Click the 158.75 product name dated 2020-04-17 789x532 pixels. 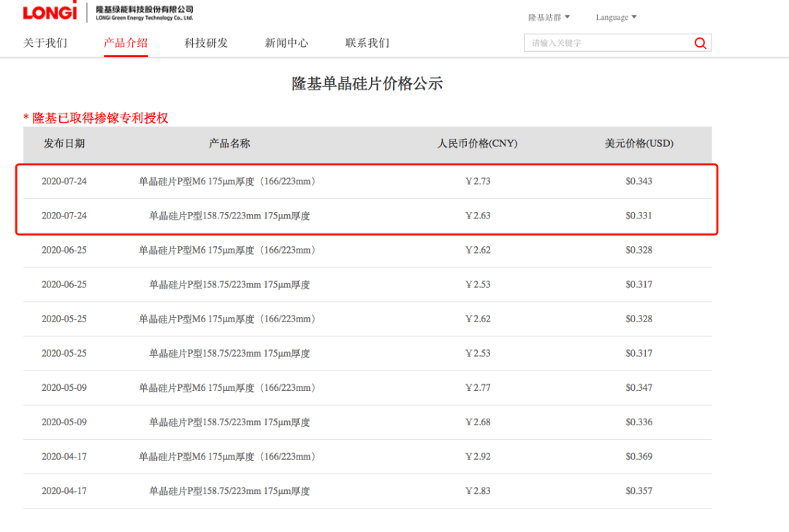coord(229,491)
